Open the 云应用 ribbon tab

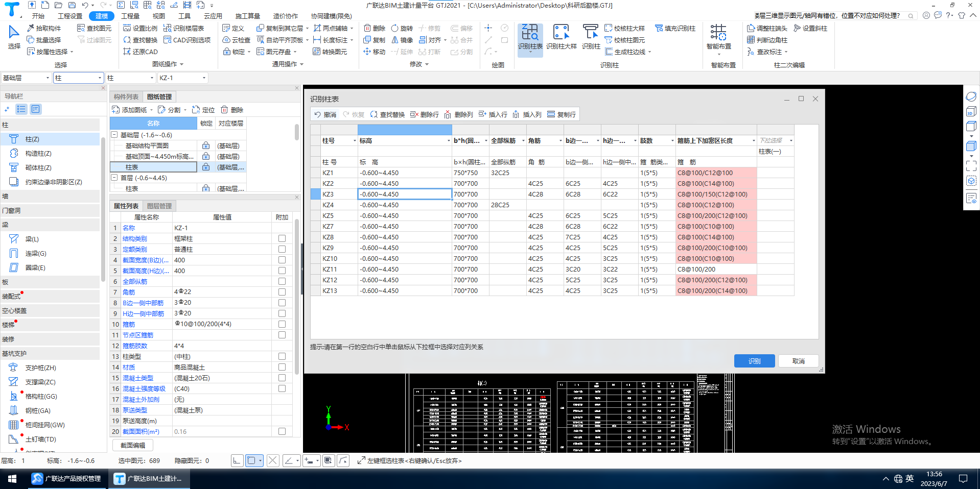[213, 16]
